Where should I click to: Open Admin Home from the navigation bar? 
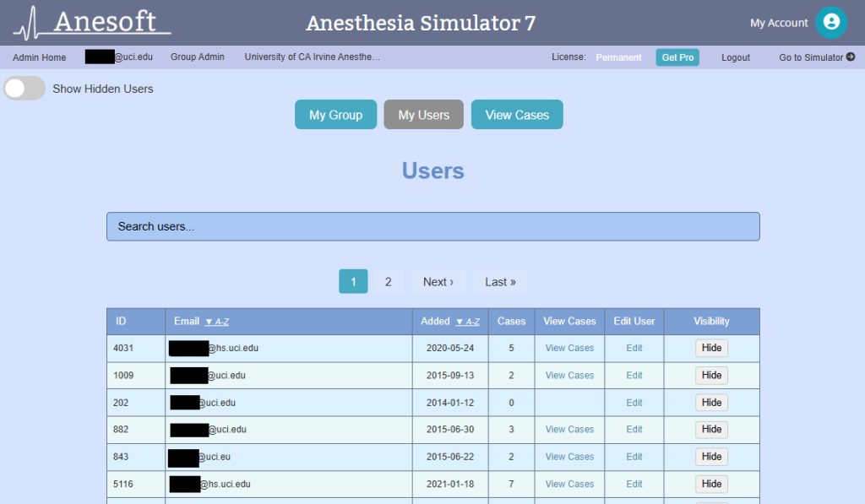click(39, 57)
